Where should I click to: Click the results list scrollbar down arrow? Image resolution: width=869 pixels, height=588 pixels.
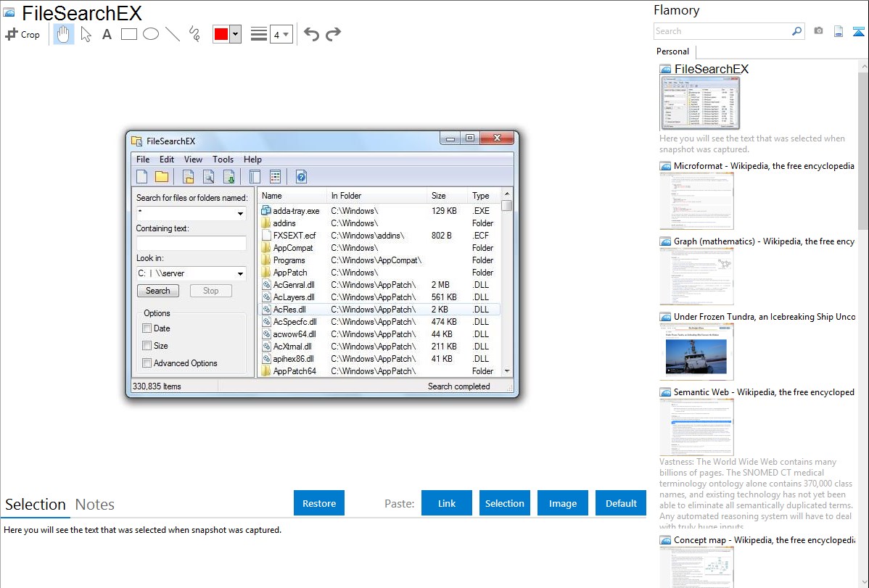[506, 370]
